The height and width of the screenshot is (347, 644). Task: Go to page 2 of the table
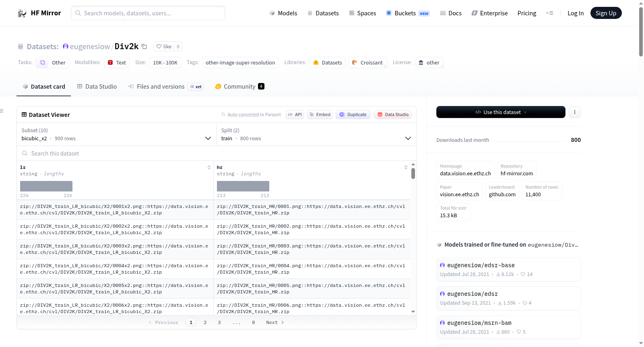click(x=205, y=322)
